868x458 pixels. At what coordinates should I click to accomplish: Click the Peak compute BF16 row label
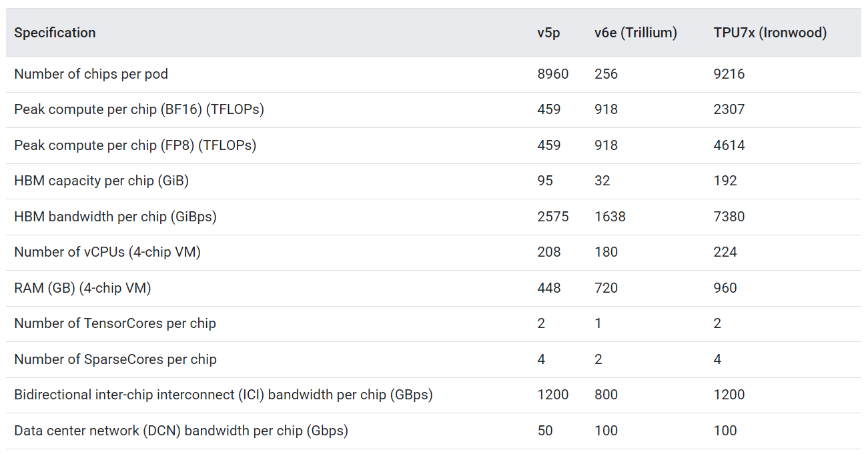(139, 109)
